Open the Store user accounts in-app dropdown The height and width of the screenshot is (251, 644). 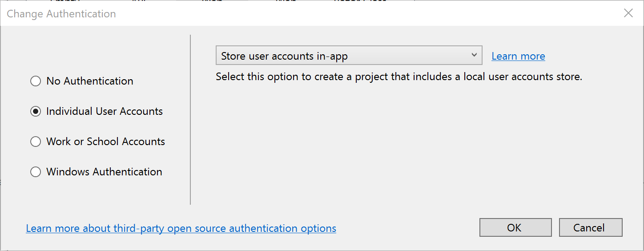(x=349, y=56)
